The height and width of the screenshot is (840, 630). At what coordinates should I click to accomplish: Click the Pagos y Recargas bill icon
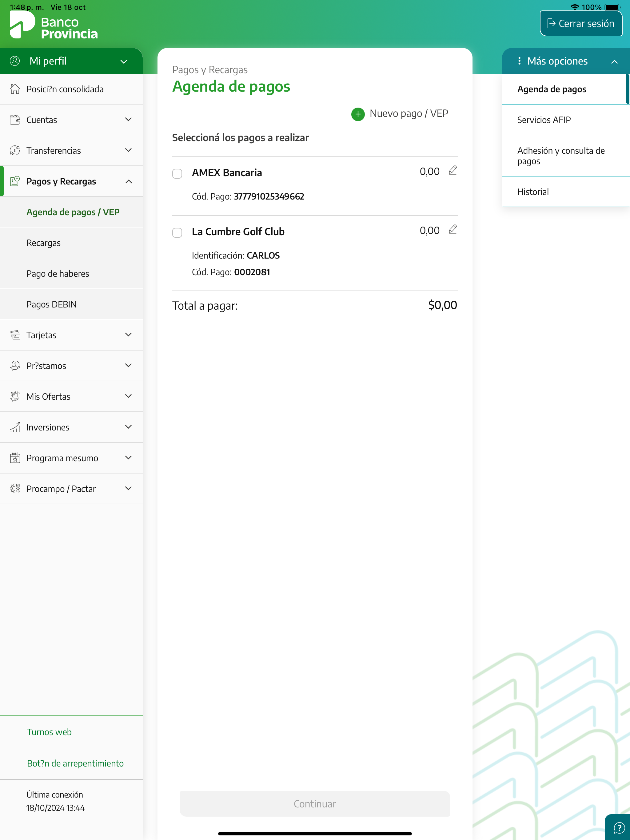[15, 181]
